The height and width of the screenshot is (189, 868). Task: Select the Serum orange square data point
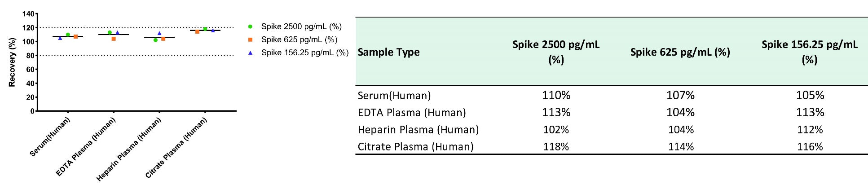(75, 36)
